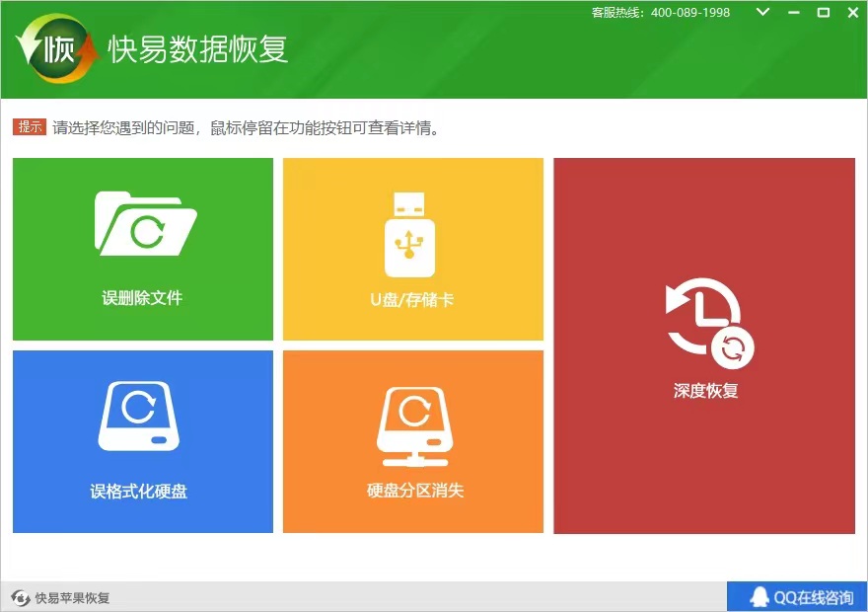868x612 pixels.
Task: Open the 误删除文件 recovery mode
Action: click(142, 249)
